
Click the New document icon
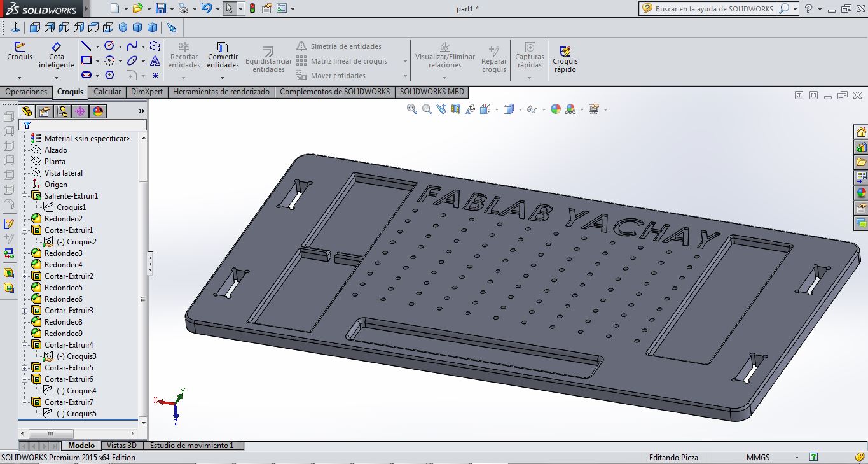(x=114, y=9)
